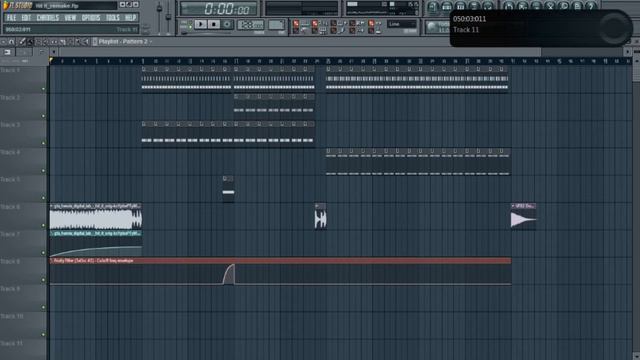Click the Track 10 label
The height and width of the screenshot is (360, 640).
[x=12, y=316]
